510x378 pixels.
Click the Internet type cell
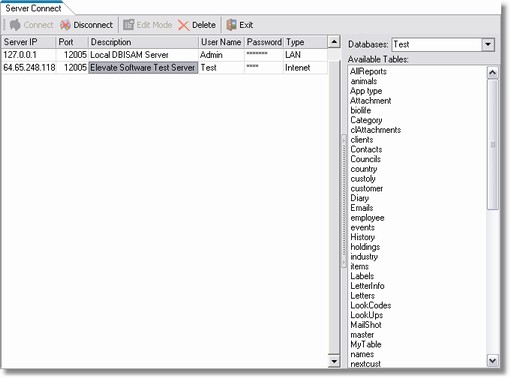pyautogui.click(x=305, y=68)
